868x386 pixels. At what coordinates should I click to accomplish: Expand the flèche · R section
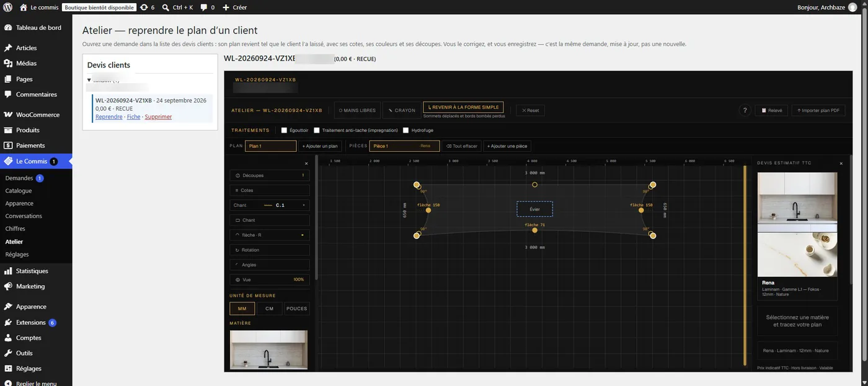tap(269, 235)
